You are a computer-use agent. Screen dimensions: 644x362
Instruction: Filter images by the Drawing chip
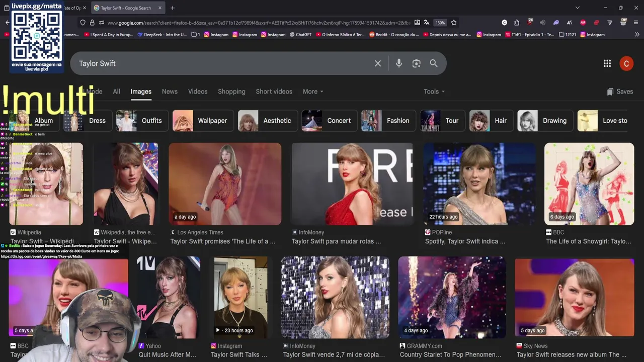click(545, 121)
